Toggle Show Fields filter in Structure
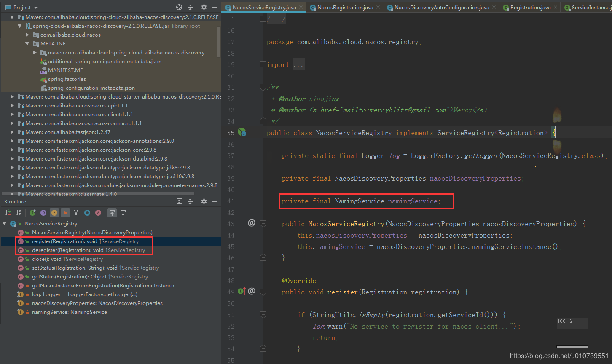The image size is (612, 364). pos(54,213)
